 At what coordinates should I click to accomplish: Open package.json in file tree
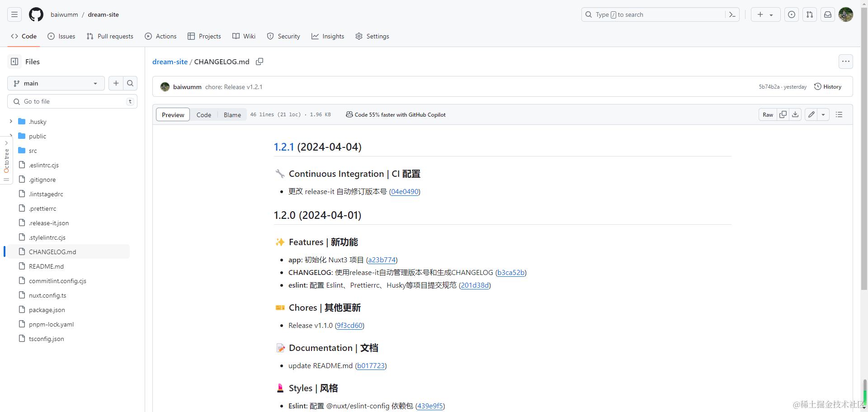[47, 310]
